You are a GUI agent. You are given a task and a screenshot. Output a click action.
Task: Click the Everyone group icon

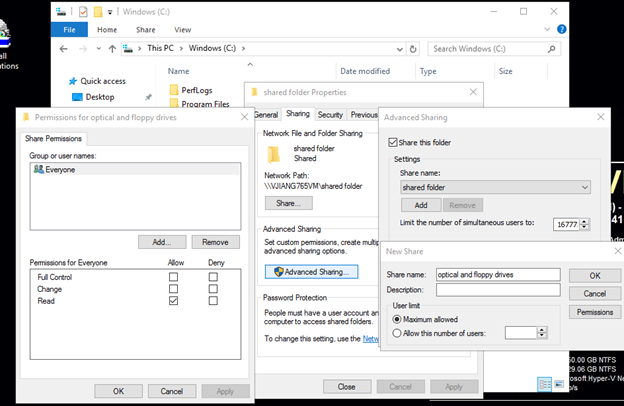[x=39, y=169]
